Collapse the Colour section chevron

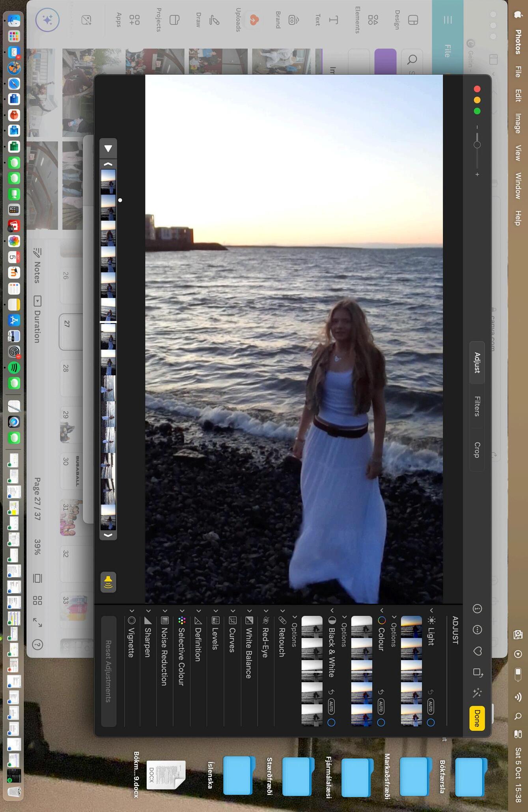382,610
